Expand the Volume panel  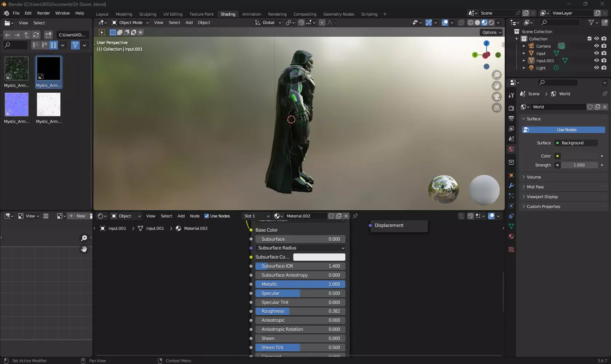pos(563,177)
